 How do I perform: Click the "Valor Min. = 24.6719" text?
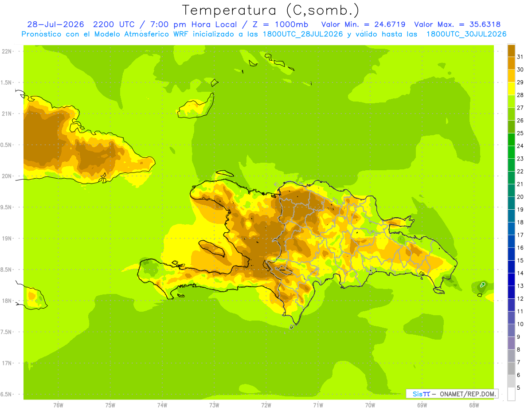click(363, 24)
